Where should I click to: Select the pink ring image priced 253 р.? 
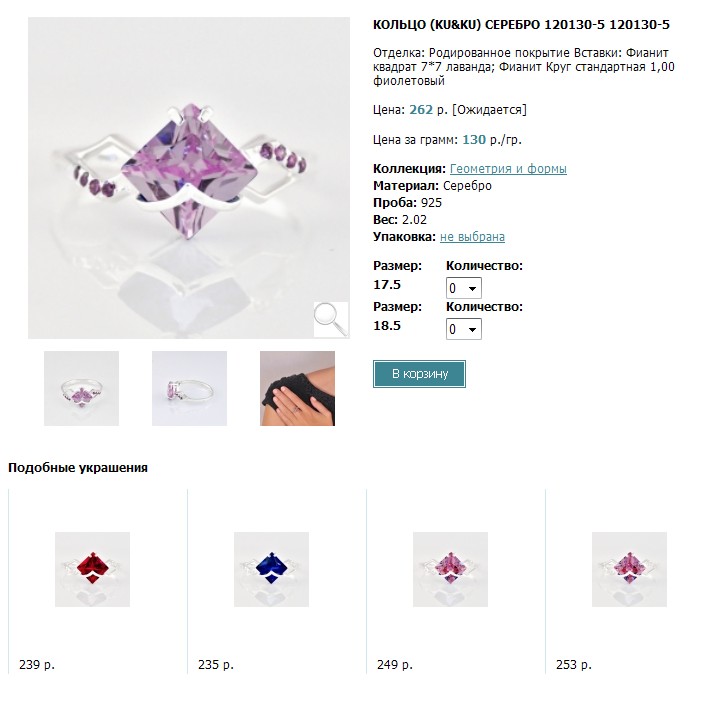[x=629, y=569]
